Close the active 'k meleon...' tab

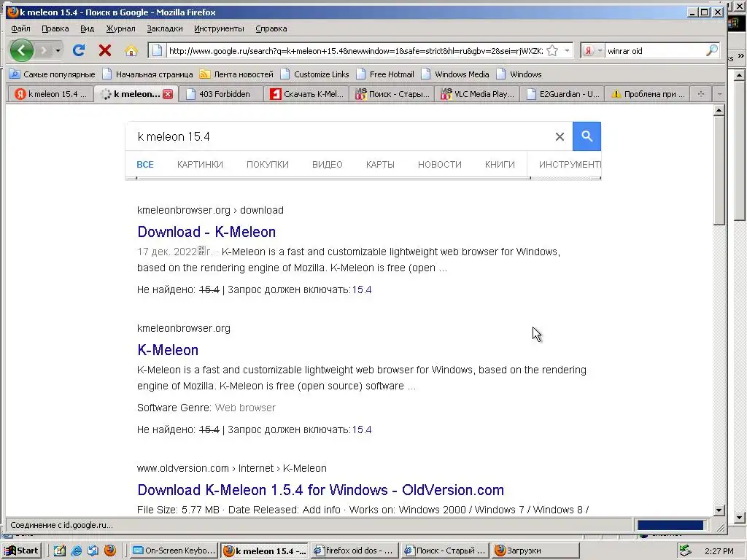[168, 94]
